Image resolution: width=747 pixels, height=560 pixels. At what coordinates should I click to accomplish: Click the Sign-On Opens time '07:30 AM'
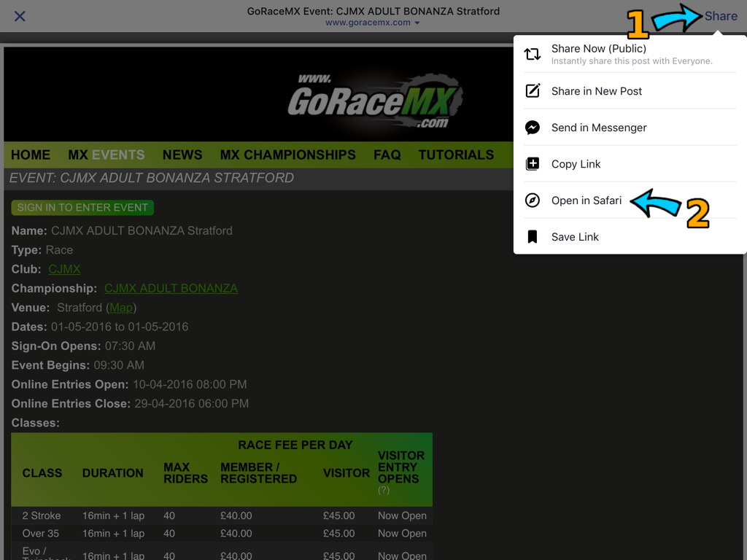130,346
